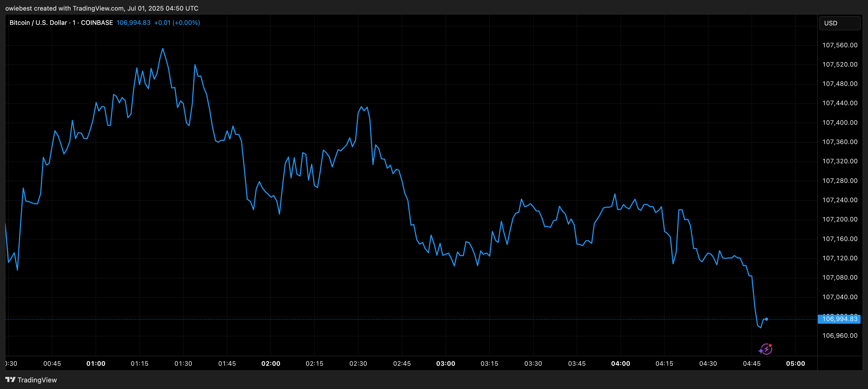Click the 01:15 time axis label
Viewport: 868px width, 389px height.
coord(139,363)
